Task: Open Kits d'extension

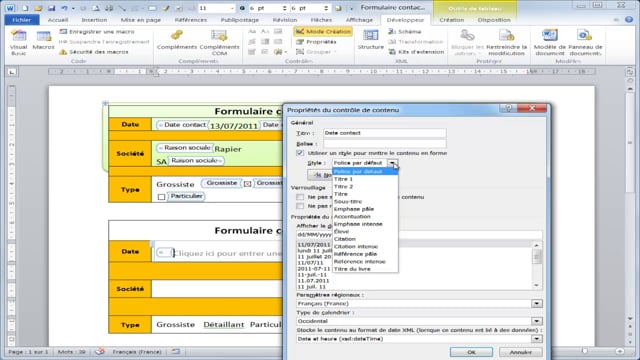Action: click(416, 52)
